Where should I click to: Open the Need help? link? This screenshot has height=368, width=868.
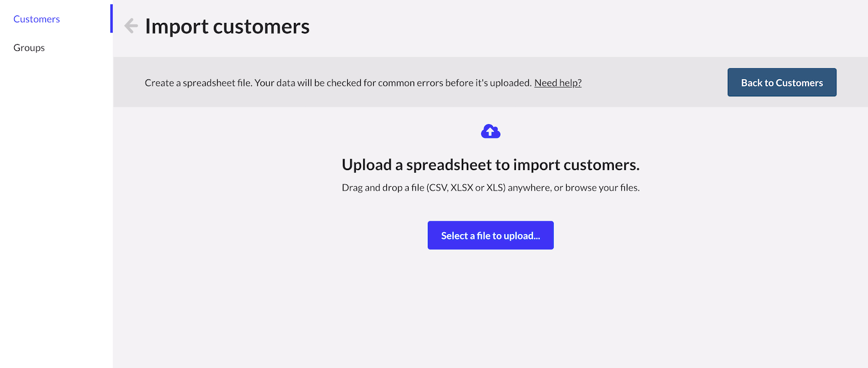pos(558,83)
